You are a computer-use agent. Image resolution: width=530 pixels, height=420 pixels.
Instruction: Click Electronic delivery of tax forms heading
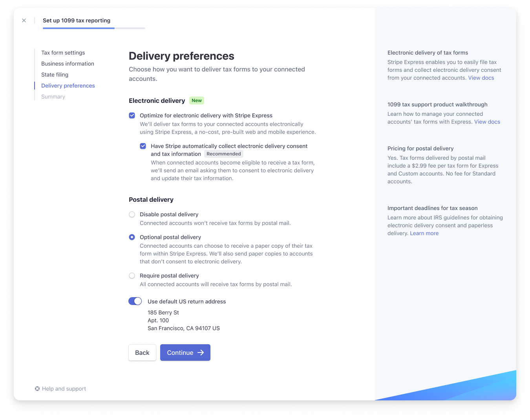(x=428, y=53)
